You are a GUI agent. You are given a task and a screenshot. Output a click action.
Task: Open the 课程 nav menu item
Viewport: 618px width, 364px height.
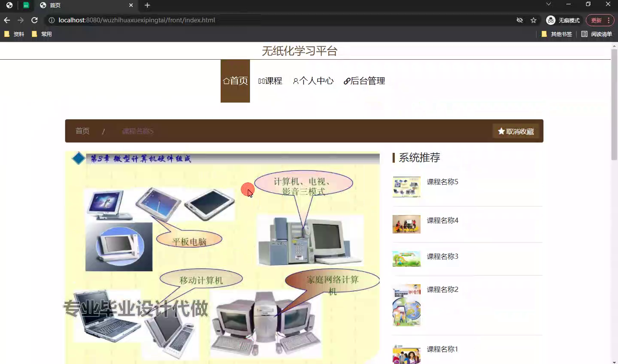pyautogui.click(x=270, y=81)
